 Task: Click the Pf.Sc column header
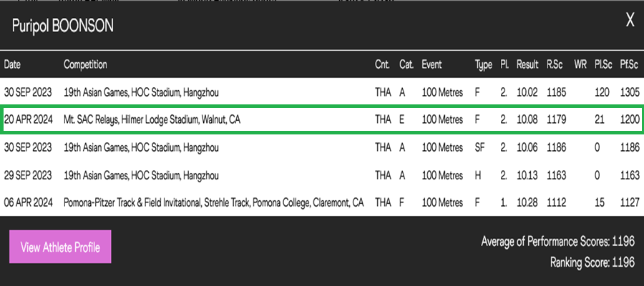tap(629, 64)
